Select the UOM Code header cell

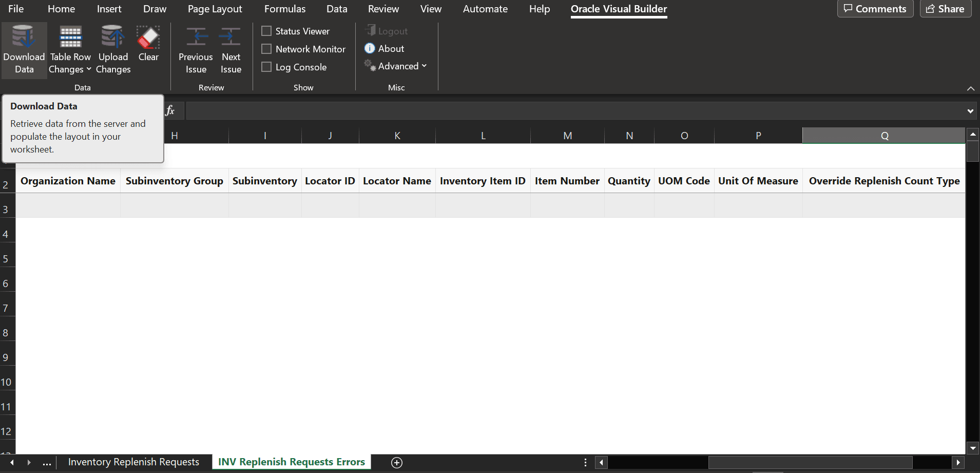(684, 181)
